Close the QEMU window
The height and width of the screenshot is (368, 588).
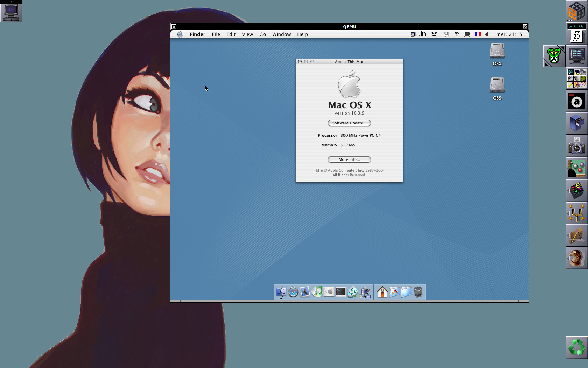(x=525, y=27)
